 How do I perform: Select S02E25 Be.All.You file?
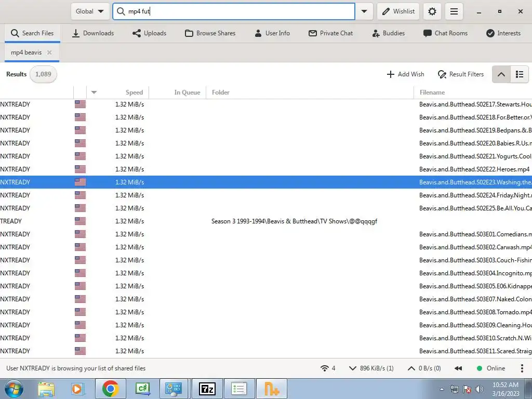(x=266, y=208)
